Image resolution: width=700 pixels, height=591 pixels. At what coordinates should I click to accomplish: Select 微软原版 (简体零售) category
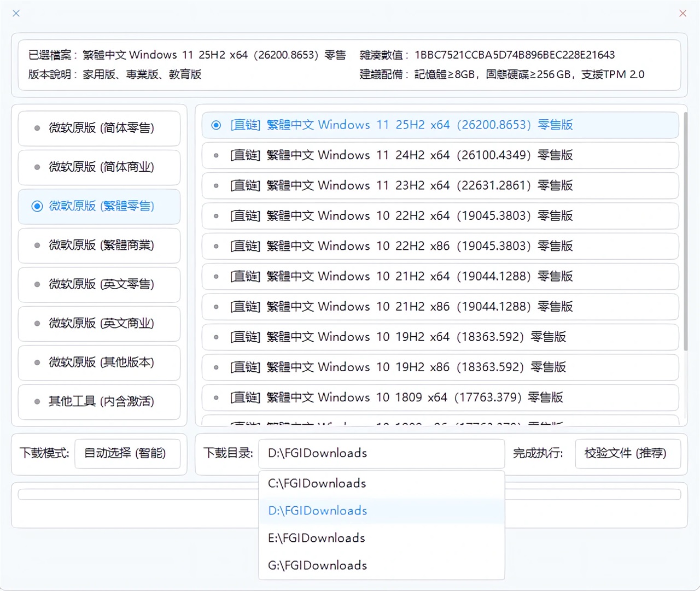(99, 128)
